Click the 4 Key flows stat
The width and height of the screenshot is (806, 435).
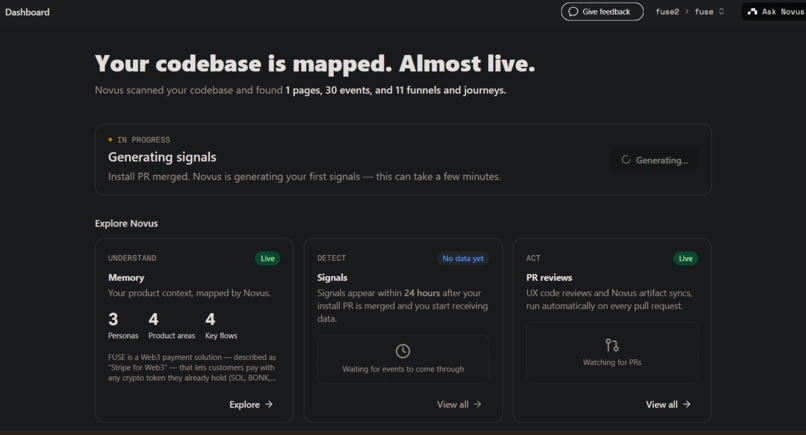[x=221, y=325]
